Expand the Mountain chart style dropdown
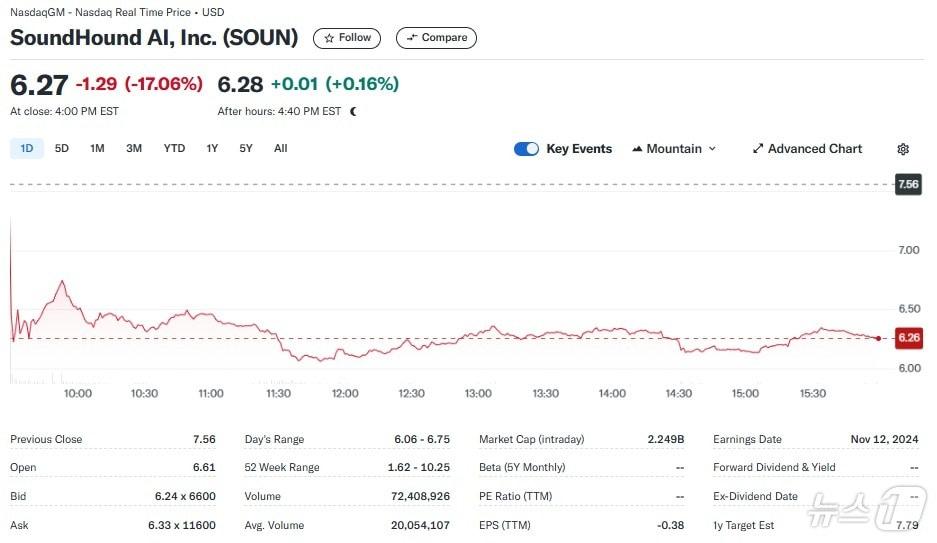This screenshot has width=937, height=543. click(x=712, y=149)
